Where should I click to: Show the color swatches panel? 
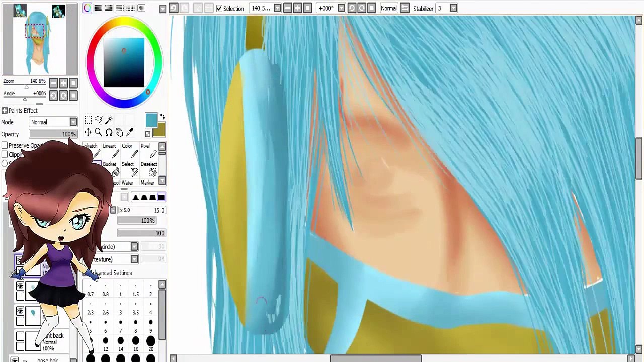coord(130,8)
